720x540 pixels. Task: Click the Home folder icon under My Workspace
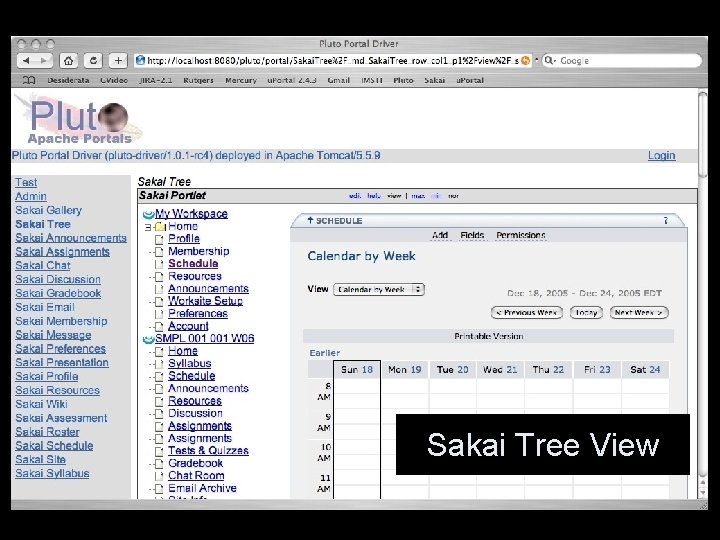[x=159, y=226]
